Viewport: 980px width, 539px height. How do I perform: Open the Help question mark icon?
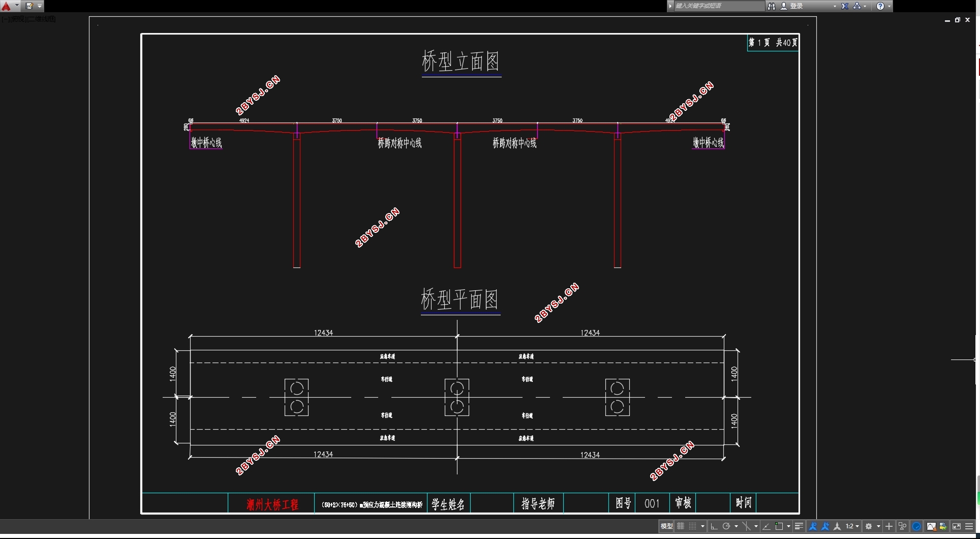pyautogui.click(x=880, y=6)
